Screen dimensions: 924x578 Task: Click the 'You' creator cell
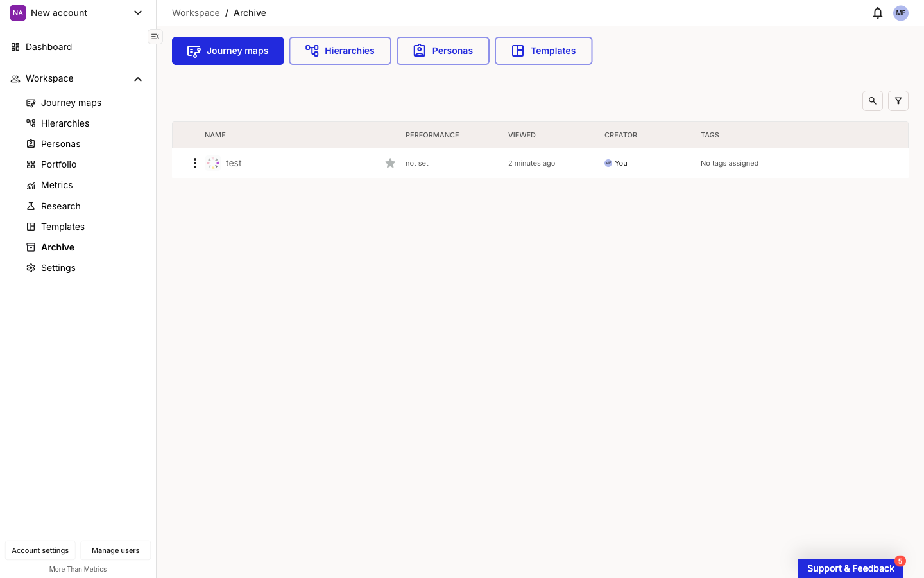click(x=616, y=163)
